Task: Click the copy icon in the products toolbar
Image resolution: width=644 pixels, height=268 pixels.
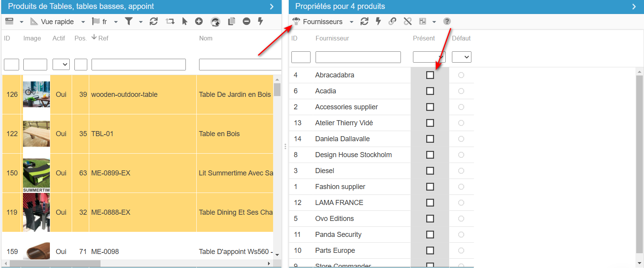Action: coord(231,21)
